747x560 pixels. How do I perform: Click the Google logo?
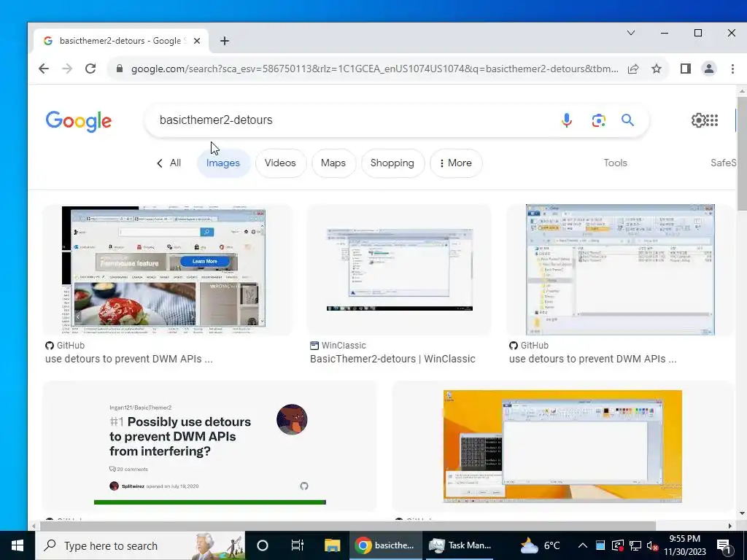(x=79, y=122)
